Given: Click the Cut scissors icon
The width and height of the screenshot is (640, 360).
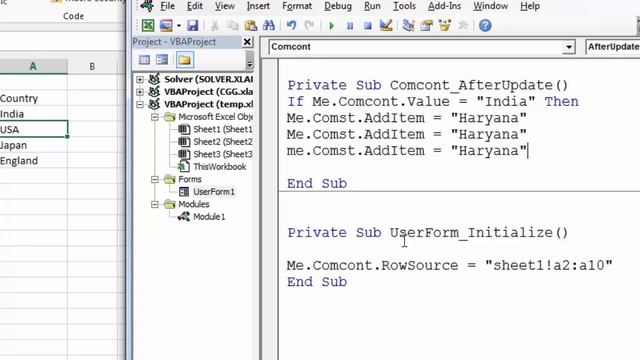Looking at the screenshot, I should point(215,26).
